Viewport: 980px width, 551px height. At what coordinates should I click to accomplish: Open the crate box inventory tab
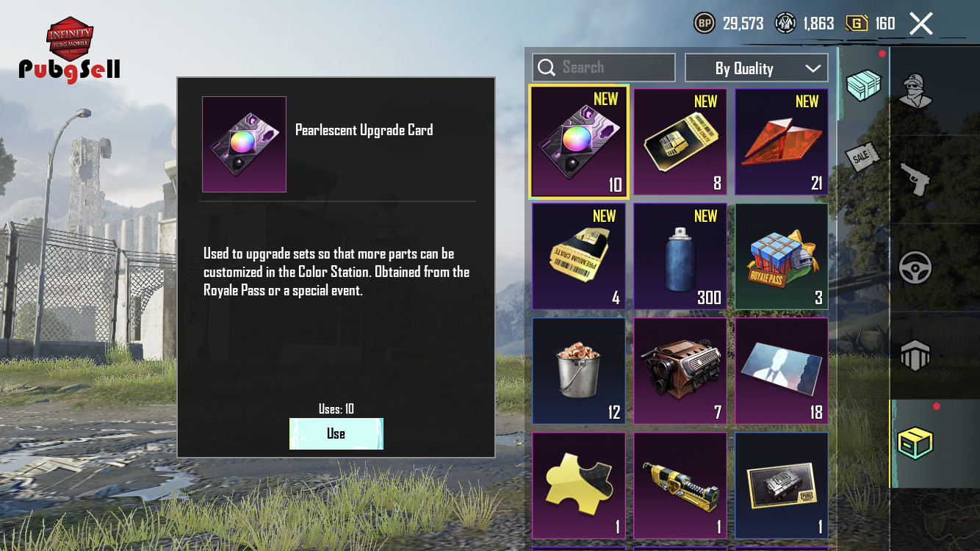point(915,444)
